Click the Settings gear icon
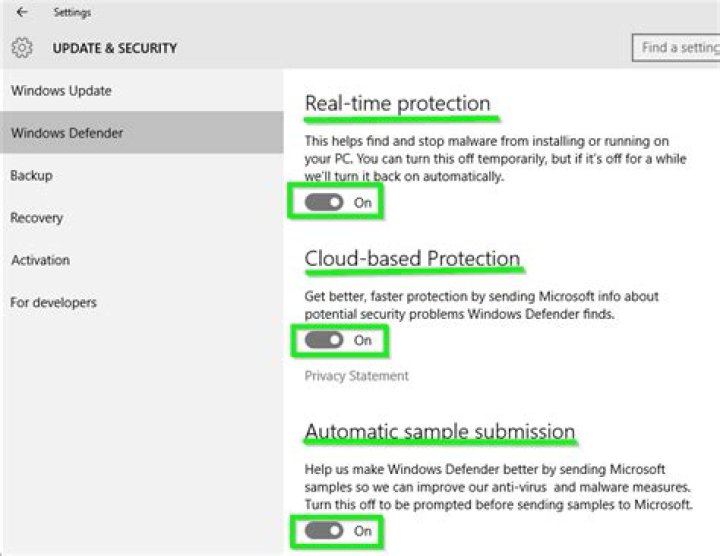 point(22,48)
